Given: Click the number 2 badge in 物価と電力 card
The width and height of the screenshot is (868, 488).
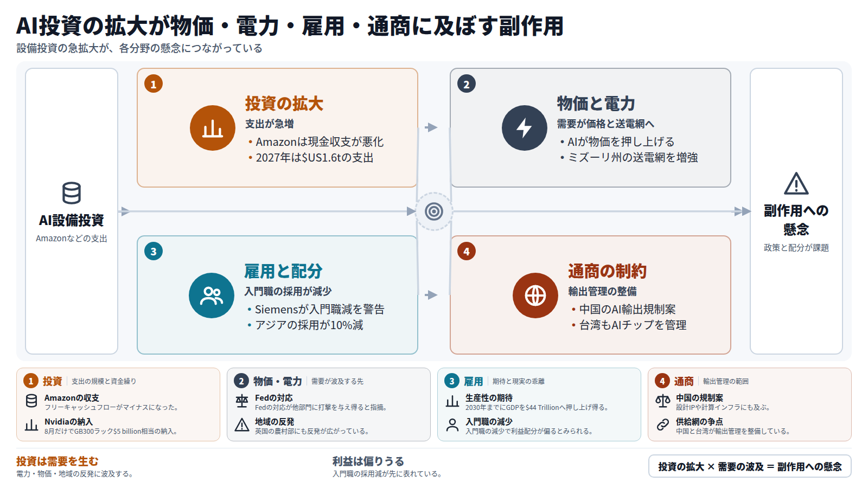Looking at the screenshot, I should [x=467, y=84].
